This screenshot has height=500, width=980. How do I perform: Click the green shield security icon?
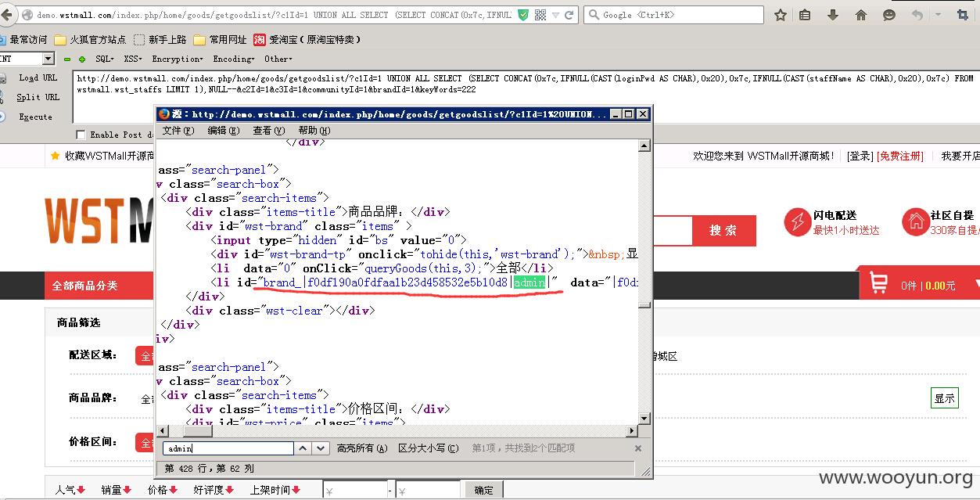[x=523, y=15]
